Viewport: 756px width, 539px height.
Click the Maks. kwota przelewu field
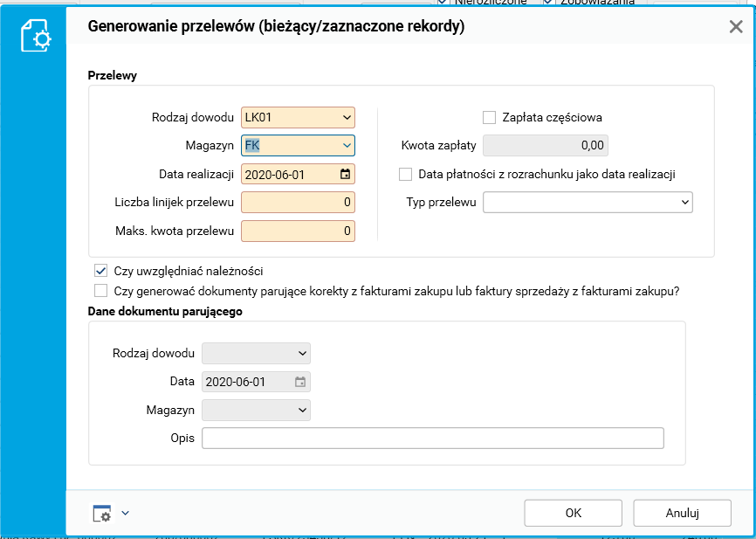298,231
